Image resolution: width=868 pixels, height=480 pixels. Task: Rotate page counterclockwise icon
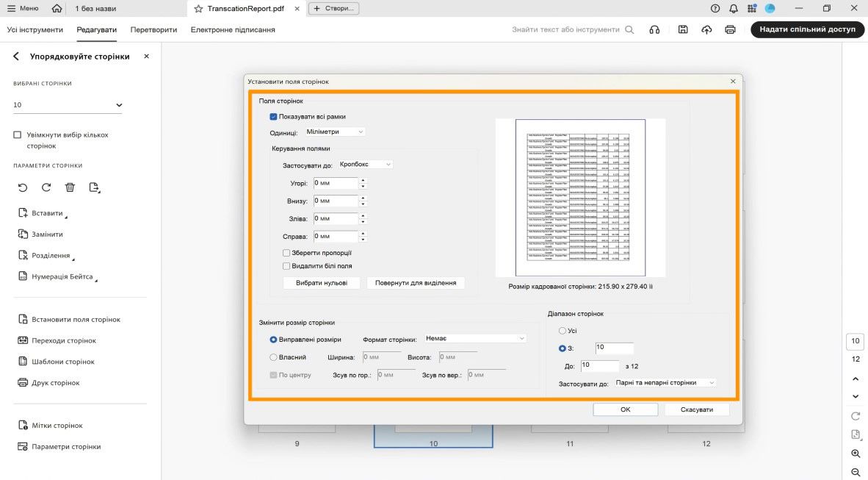[x=23, y=187]
